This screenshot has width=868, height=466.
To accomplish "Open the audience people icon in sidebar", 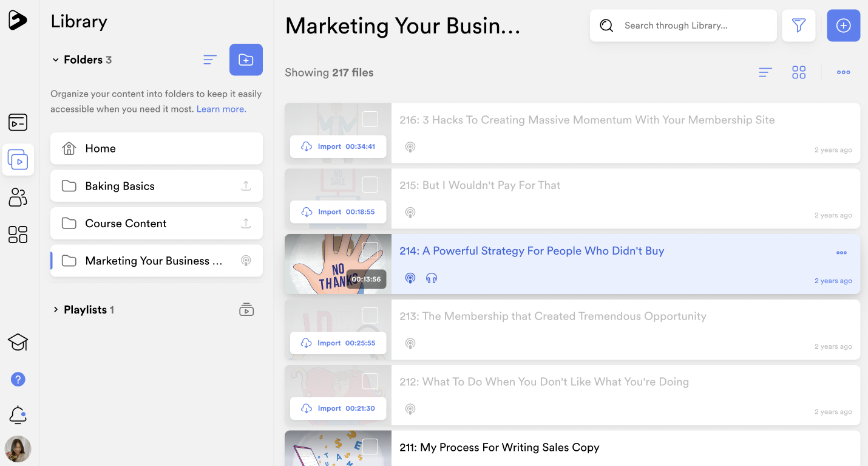I will (x=18, y=197).
